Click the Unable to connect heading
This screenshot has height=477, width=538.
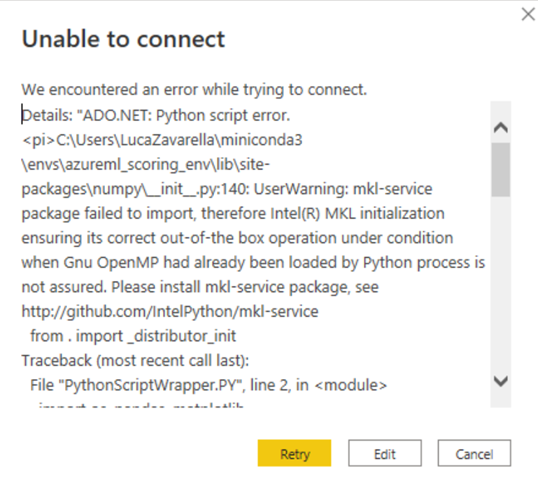click(123, 39)
